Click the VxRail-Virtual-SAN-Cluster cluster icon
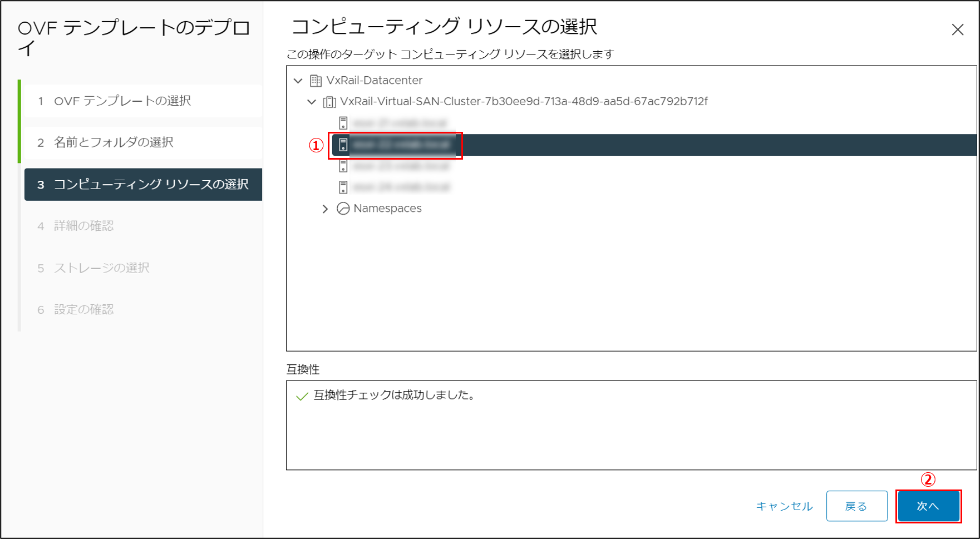The image size is (980, 539). 329,102
